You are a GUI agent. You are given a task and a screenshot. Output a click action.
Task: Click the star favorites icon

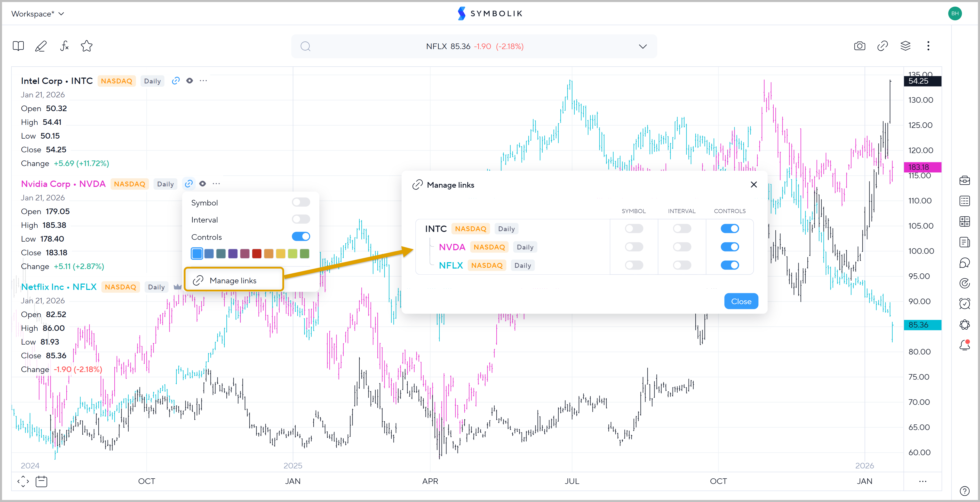click(x=87, y=46)
